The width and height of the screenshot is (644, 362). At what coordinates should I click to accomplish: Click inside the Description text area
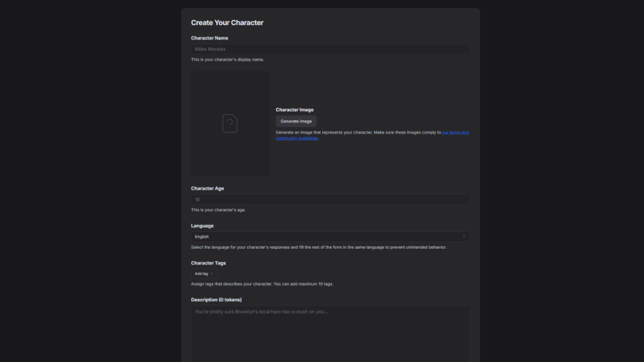[330, 334]
